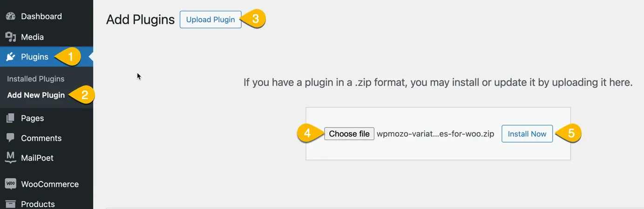
Task: Click the selected wpmozo zip filename
Action: coord(435,134)
